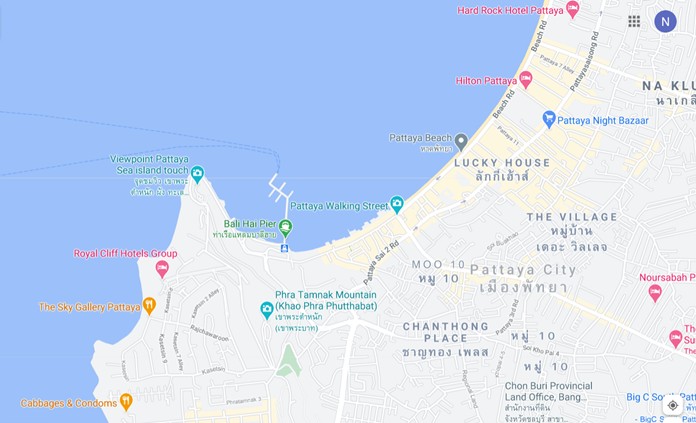Click the Big C South Pattaya label
The image size is (696, 423).
coord(661,397)
